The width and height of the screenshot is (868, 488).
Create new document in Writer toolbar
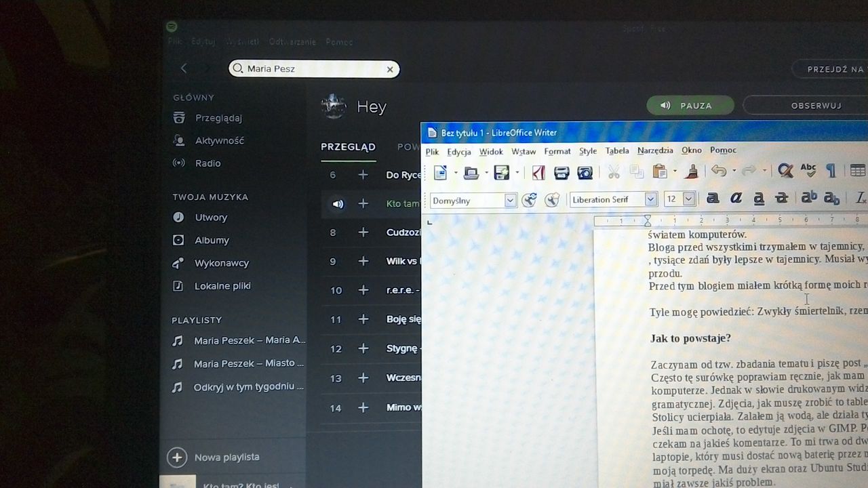click(x=440, y=172)
